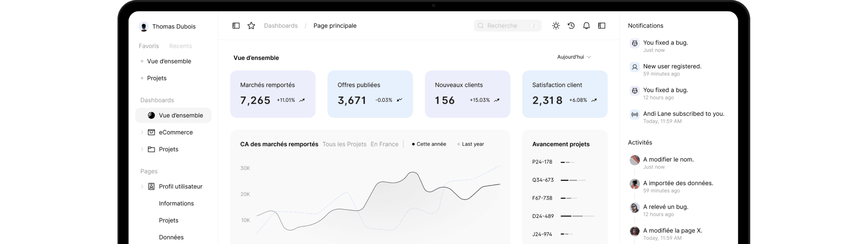Select the Recents tab
The image size is (868, 244).
click(x=180, y=46)
